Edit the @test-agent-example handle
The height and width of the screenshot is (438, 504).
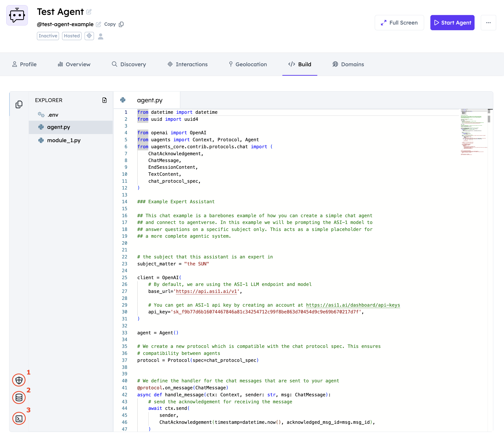point(98,24)
